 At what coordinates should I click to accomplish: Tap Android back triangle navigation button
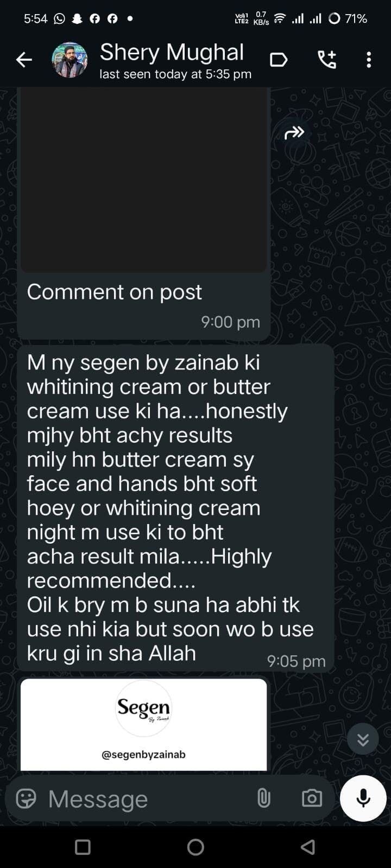tap(308, 847)
